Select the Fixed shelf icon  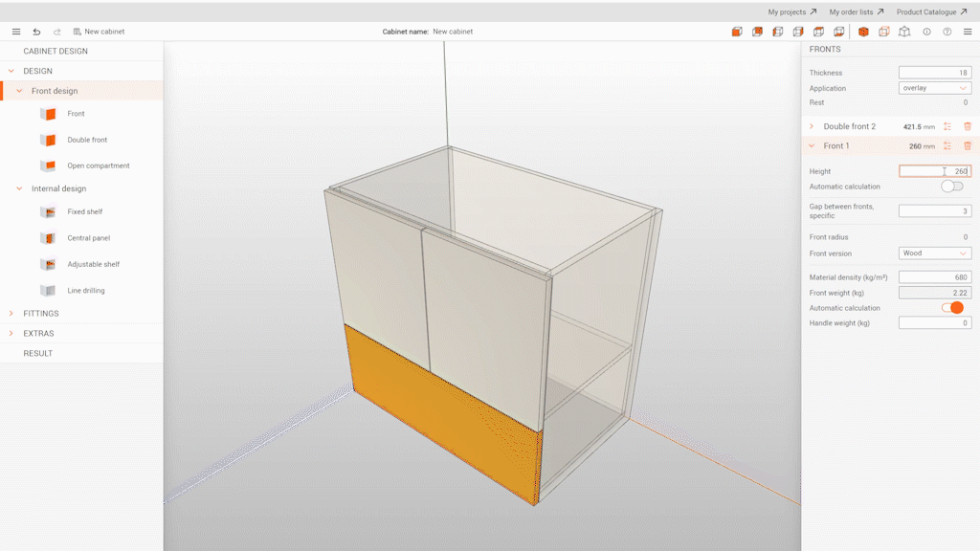point(49,211)
